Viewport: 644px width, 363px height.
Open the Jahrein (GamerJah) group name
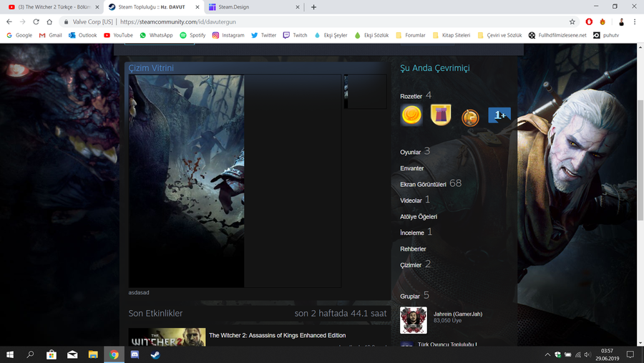pyautogui.click(x=458, y=314)
